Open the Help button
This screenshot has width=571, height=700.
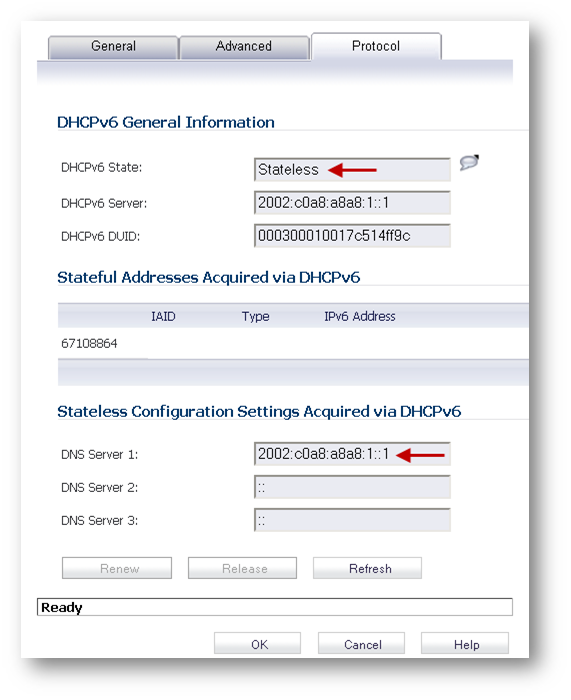[x=465, y=643]
